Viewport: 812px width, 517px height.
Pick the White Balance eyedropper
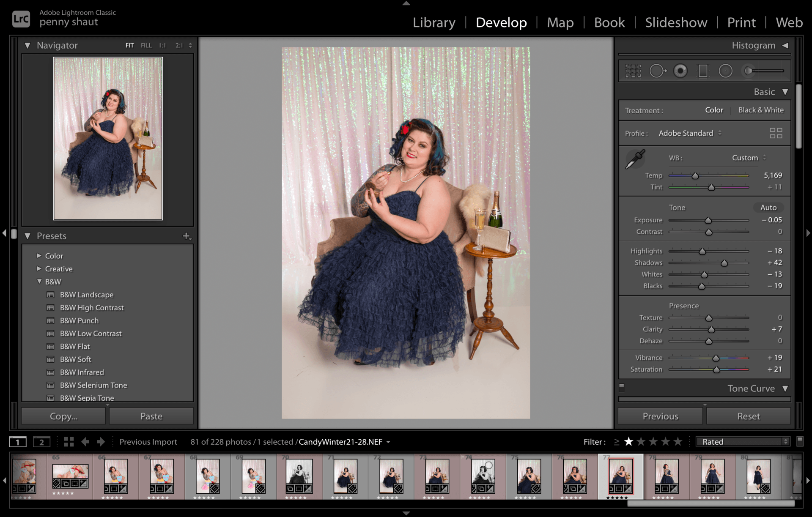(x=635, y=159)
